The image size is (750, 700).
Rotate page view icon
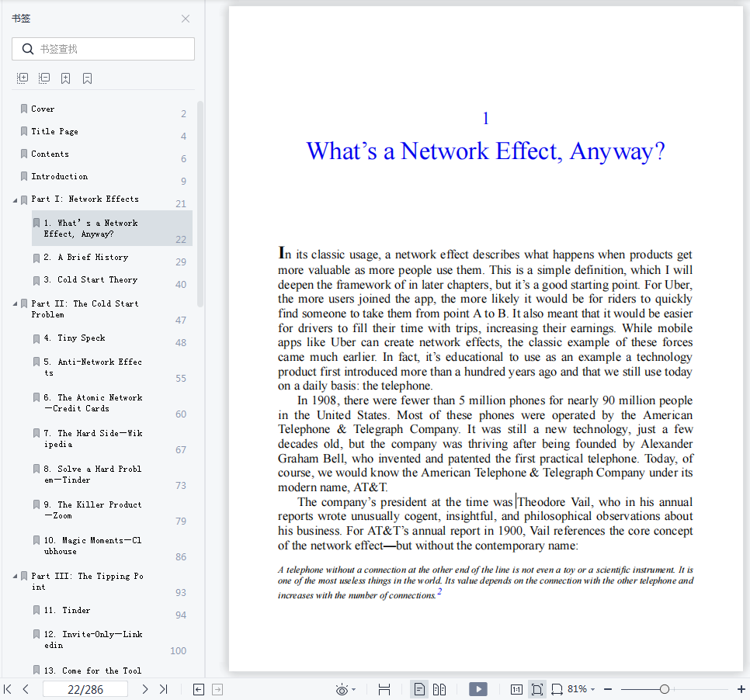tap(557, 689)
